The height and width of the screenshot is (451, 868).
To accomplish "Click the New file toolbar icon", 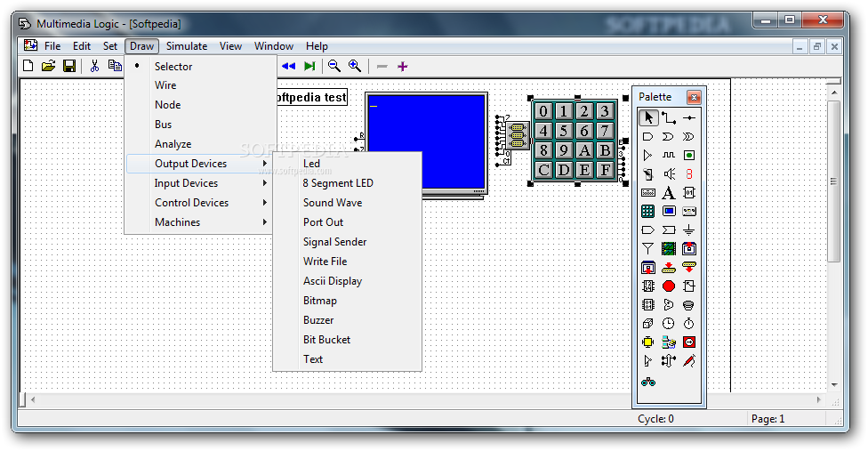I will (x=28, y=67).
